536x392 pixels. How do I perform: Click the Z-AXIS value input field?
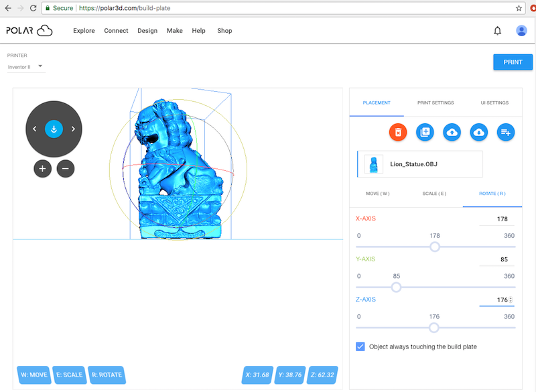point(496,300)
